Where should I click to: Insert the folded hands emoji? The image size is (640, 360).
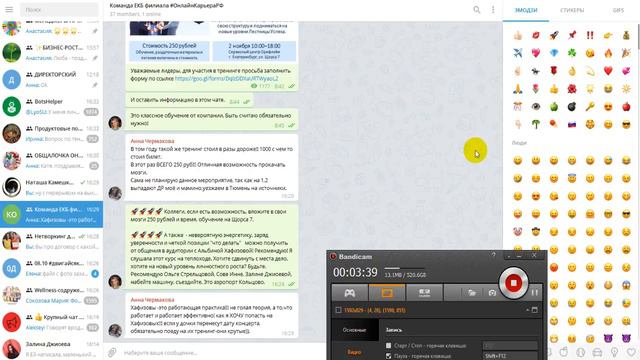click(x=518, y=89)
